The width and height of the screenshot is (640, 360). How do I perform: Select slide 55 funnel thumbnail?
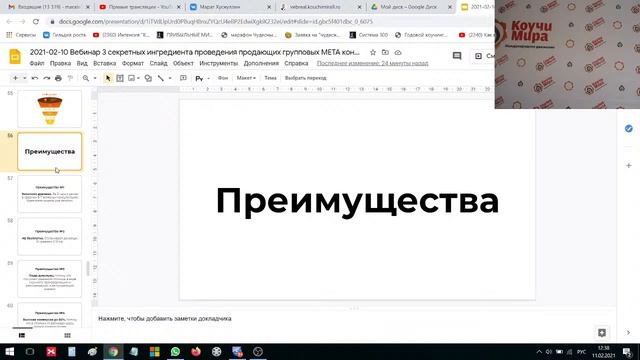50,109
